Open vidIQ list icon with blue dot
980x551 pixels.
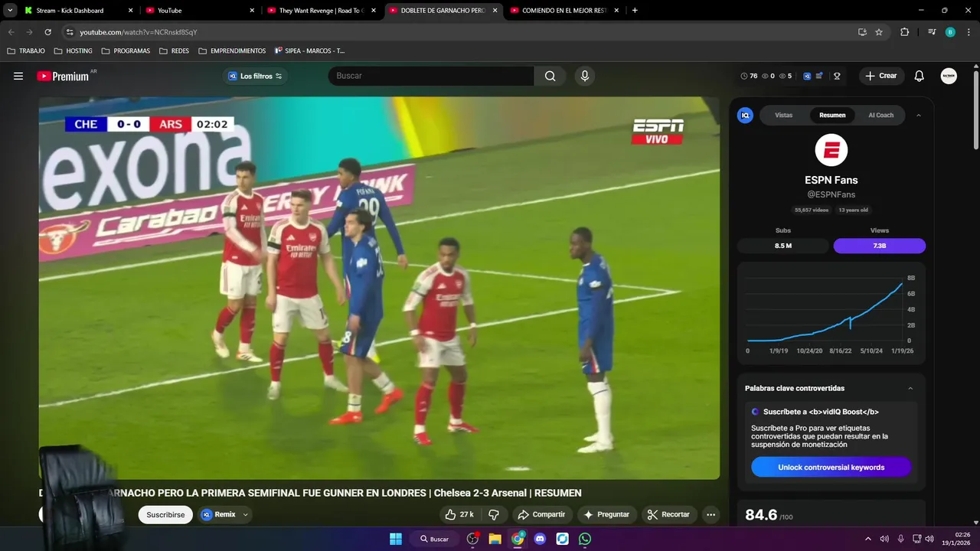(819, 76)
